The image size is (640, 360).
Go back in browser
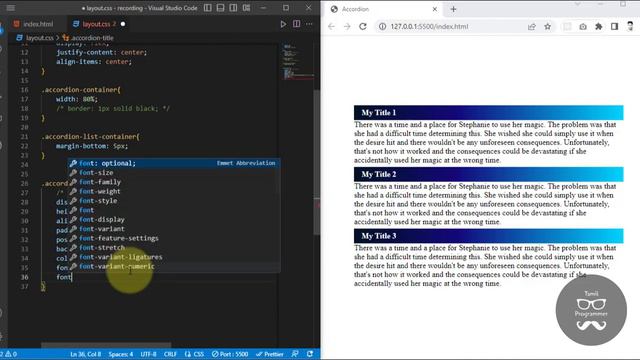[331, 27]
